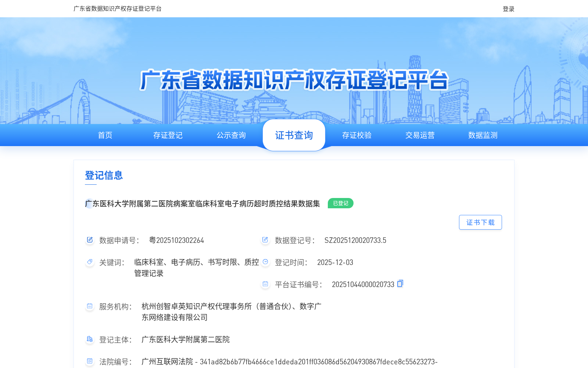Click the 登录 link in the header
The image size is (588, 368).
509,9
